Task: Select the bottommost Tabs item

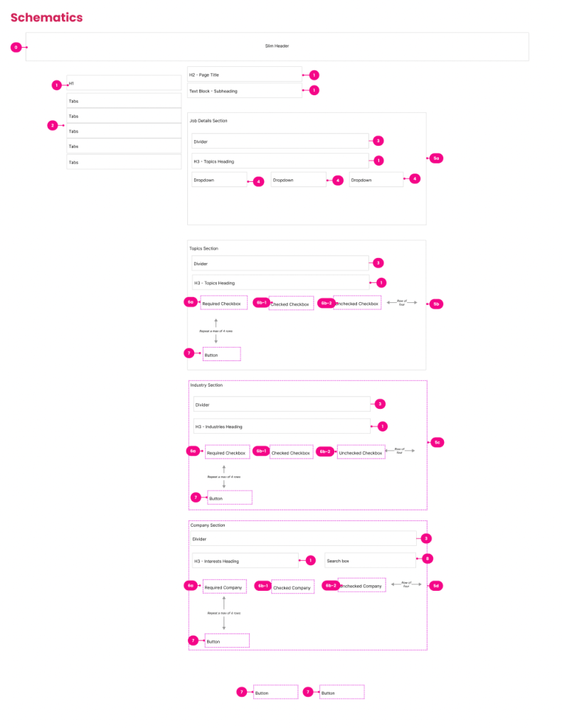Action: (124, 162)
